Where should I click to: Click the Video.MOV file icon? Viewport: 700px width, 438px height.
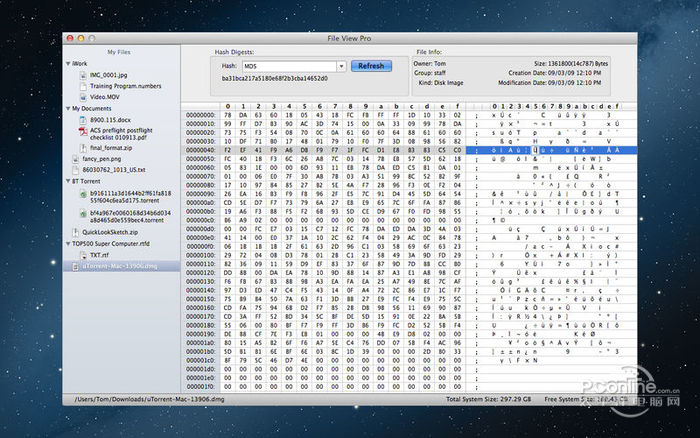(x=82, y=96)
